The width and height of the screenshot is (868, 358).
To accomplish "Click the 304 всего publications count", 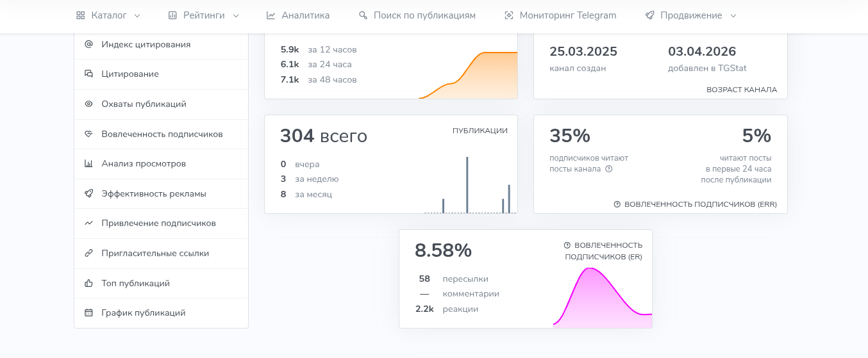I will (x=324, y=136).
